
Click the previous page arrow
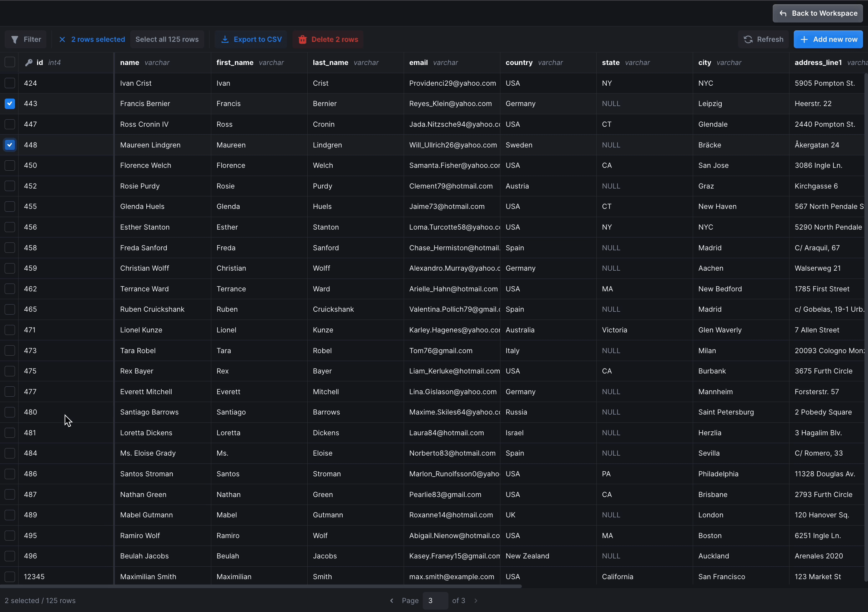pyautogui.click(x=392, y=601)
